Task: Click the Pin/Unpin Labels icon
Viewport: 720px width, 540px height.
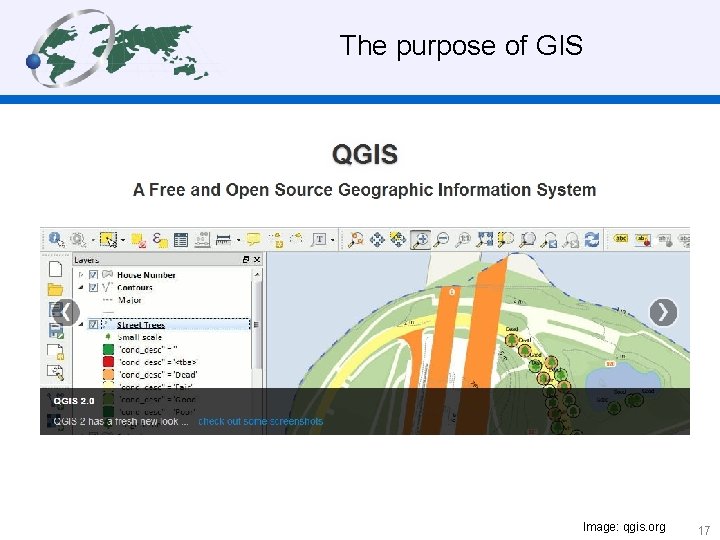Action: (643, 240)
